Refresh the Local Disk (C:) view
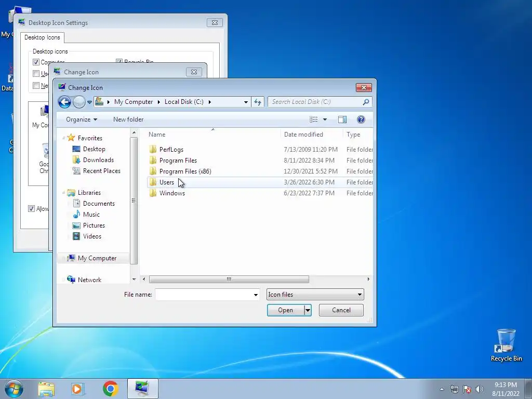The height and width of the screenshot is (399, 532). pos(258,102)
